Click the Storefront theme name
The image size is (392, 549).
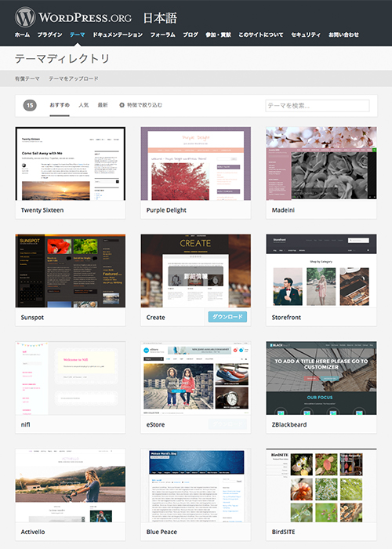(286, 318)
